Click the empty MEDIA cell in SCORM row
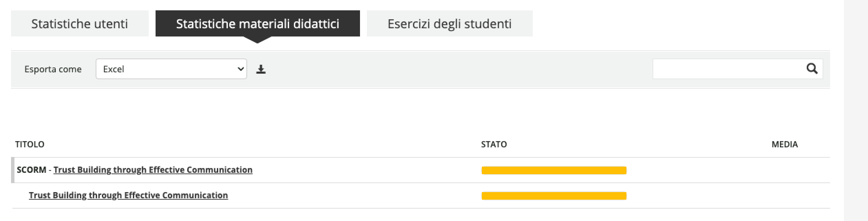868x221 pixels. (x=784, y=170)
